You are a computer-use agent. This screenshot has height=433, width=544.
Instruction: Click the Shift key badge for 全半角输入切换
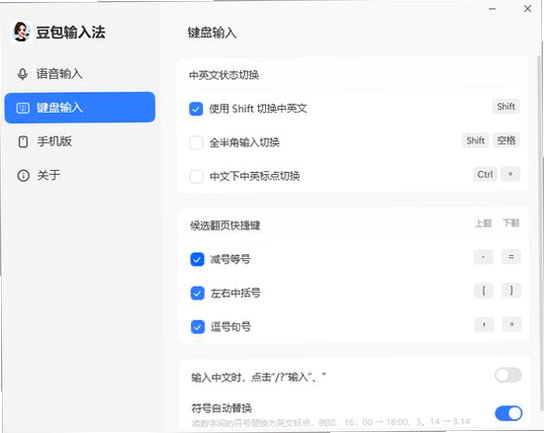[x=475, y=141]
